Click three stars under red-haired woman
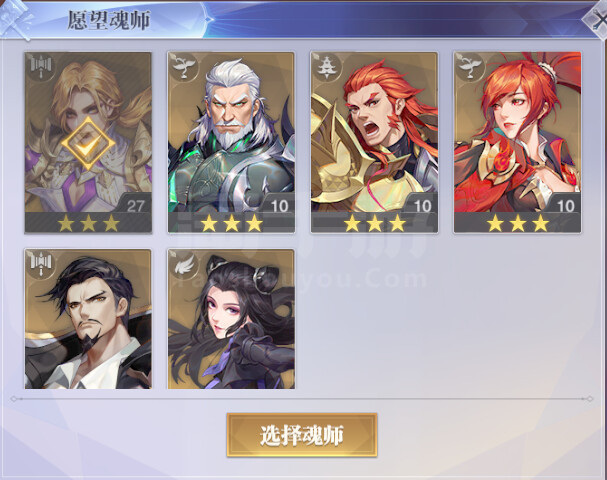This screenshot has height=480, width=607. click(518, 223)
